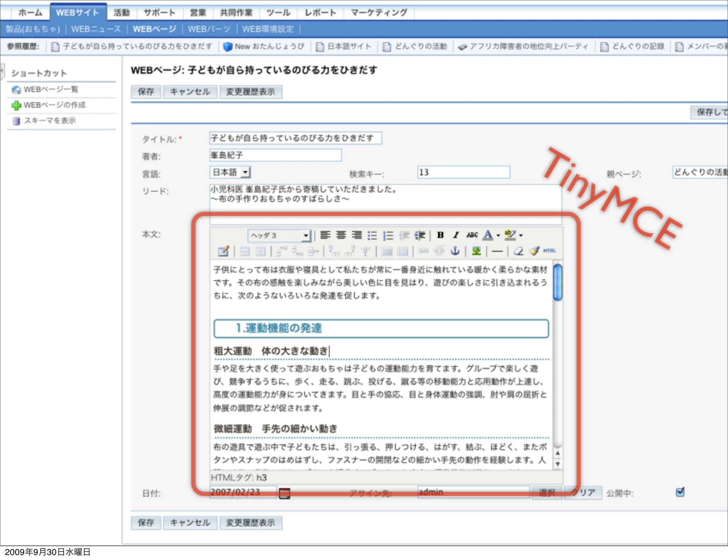Image resolution: width=728 pixels, height=560 pixels.
Task: Click the indent icon
Action: point(420,235)
